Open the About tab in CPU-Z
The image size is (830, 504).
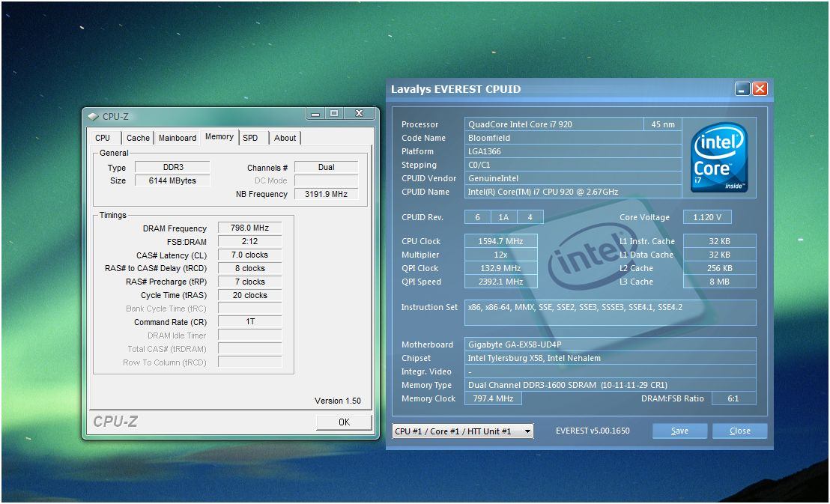click(x=285, y=138)
